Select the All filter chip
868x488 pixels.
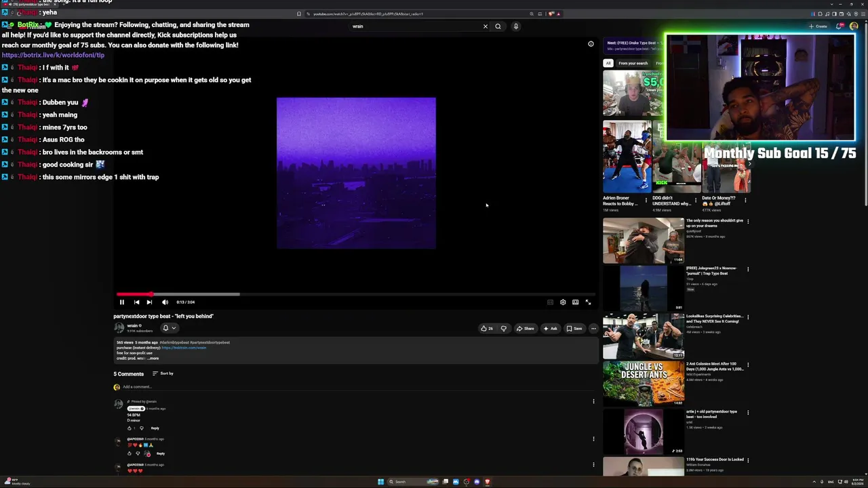coord(608,63)
